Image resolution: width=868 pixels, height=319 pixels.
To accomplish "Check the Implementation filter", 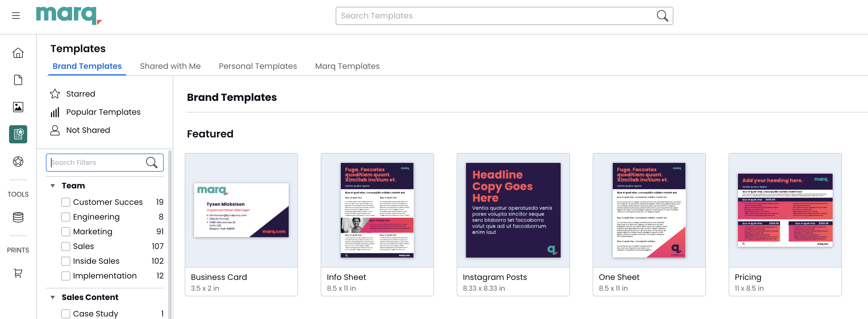I will 66,276.
